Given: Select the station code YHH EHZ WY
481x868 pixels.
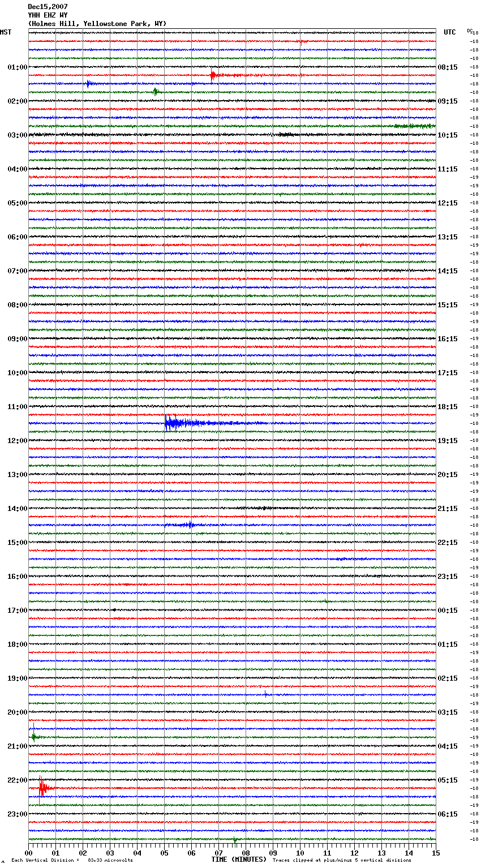Looking at the screenshot, I should point(48,15).
